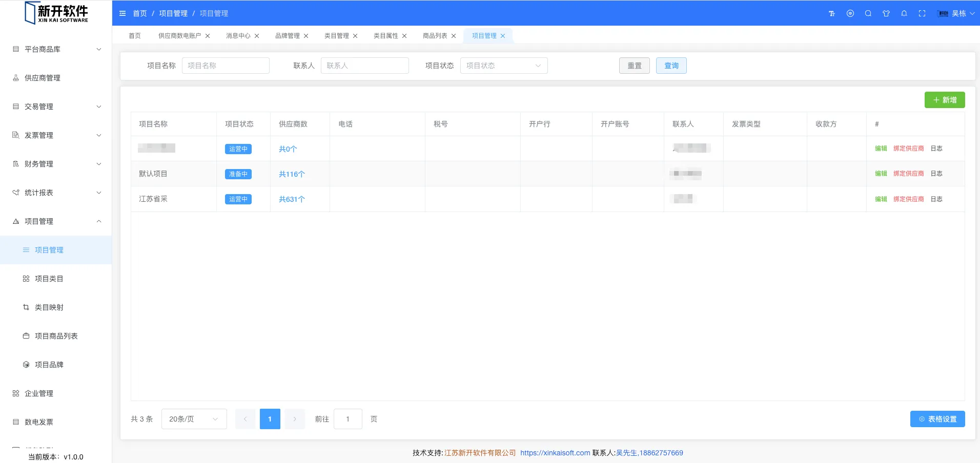Open the search icon in top bar

tap(868, 13)
